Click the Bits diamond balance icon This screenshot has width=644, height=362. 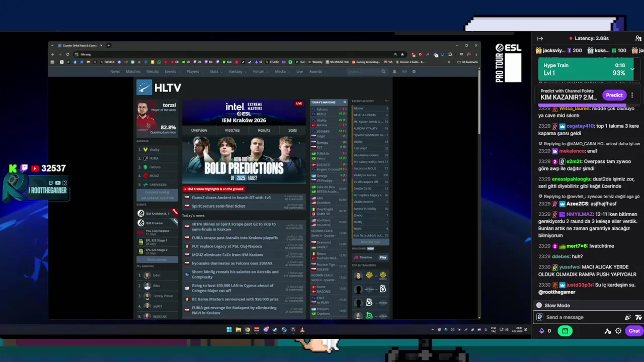coord(542,331)
